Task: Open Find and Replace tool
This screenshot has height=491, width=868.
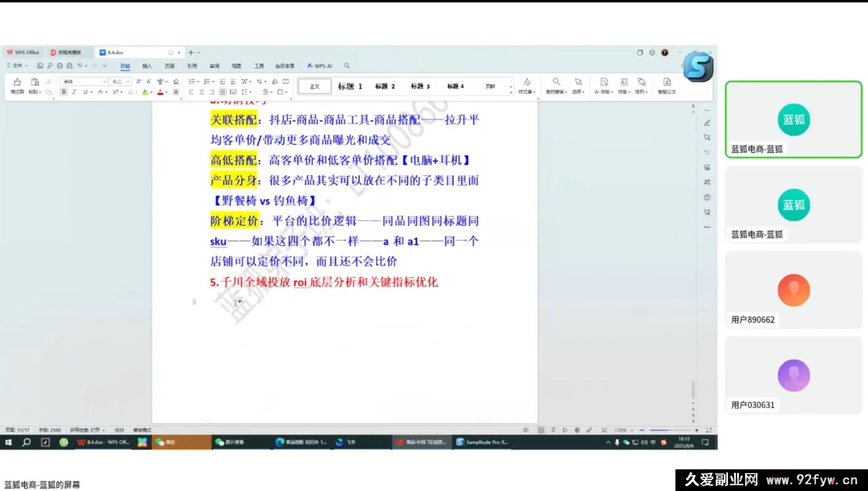Action: pyautogui.click(x=557, y=84)
